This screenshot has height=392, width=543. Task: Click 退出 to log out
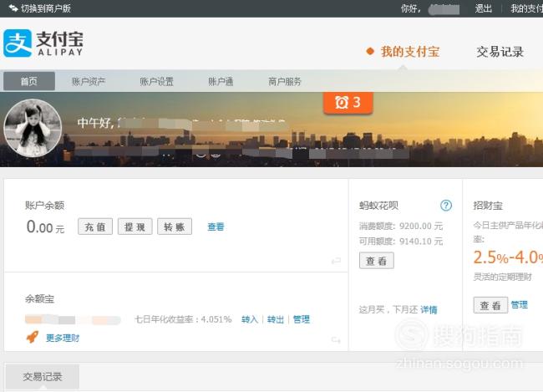pos(483,8)
